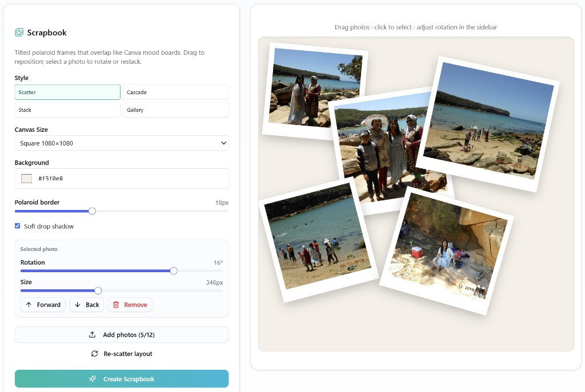This screenshot has width=585, height=392.
Task: Click the down arrow icon on Back
Action: [78, 305]
